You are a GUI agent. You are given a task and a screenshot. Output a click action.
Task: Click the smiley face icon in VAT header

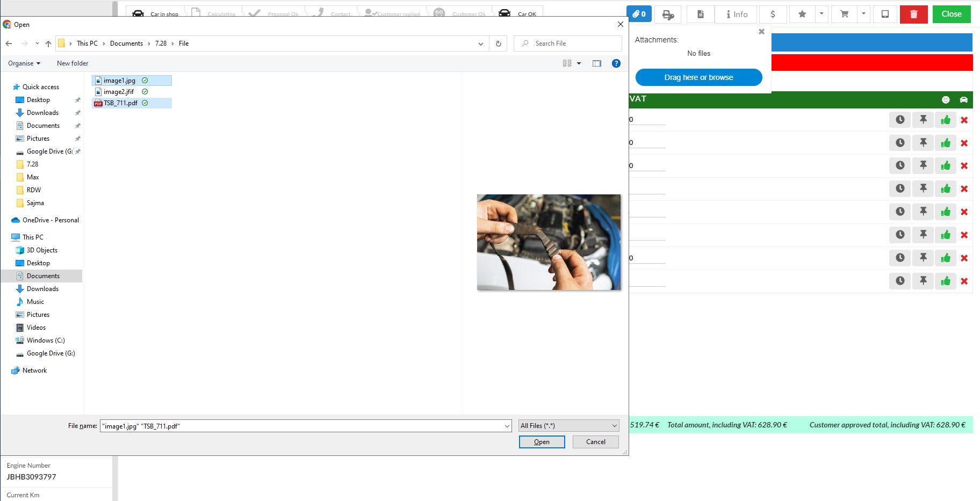pos(946,99)
